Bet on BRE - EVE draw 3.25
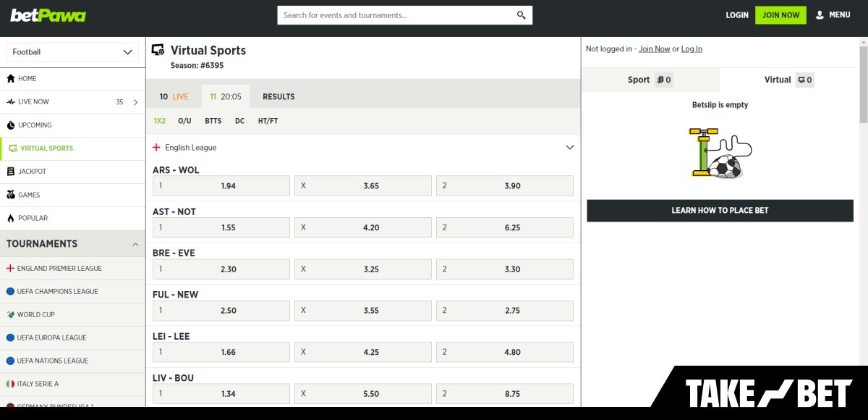Screen dimensions: 868x420 coord(363,269)
